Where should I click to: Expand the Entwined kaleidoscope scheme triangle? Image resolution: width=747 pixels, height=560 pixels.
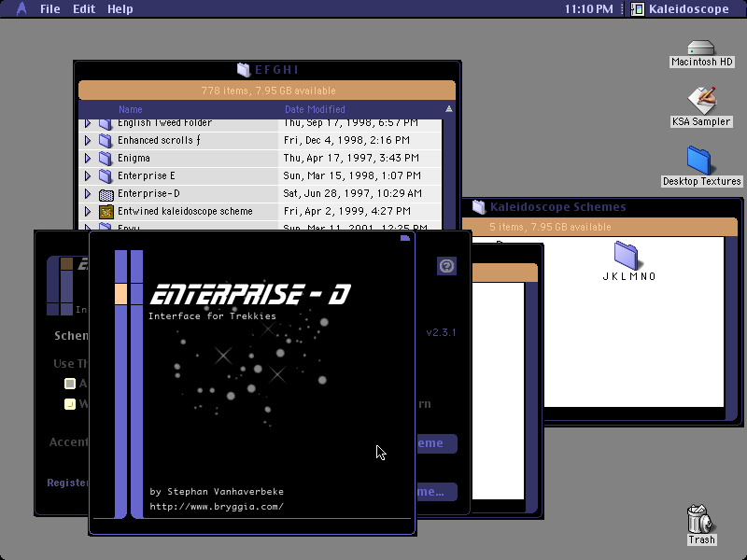coord(88,212)
